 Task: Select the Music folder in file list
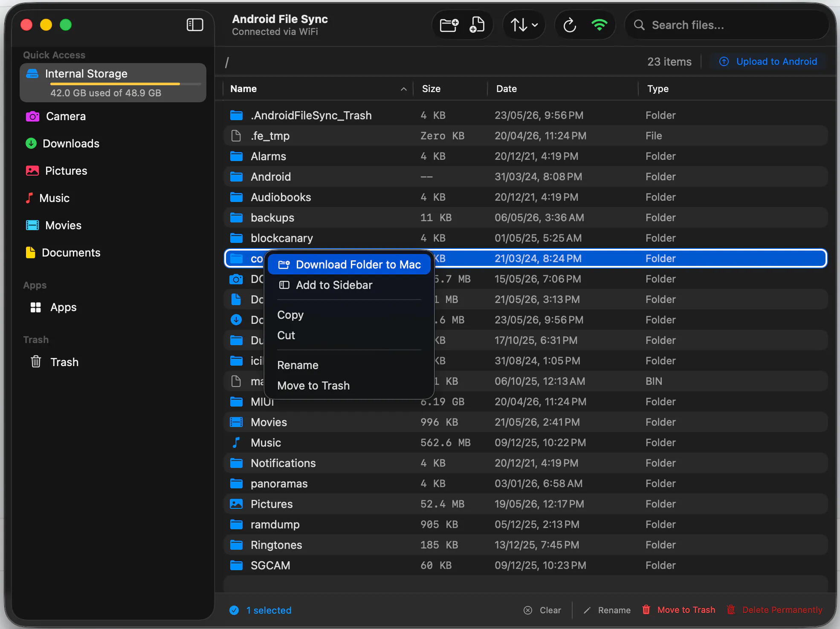coord(525,443)
